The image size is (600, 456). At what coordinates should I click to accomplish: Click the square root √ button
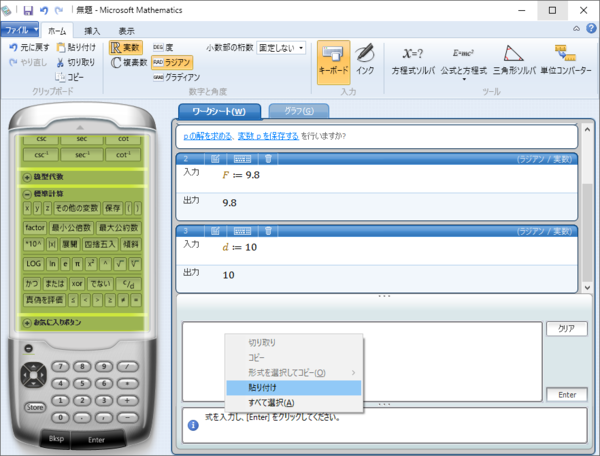click(x=120, y=264)
